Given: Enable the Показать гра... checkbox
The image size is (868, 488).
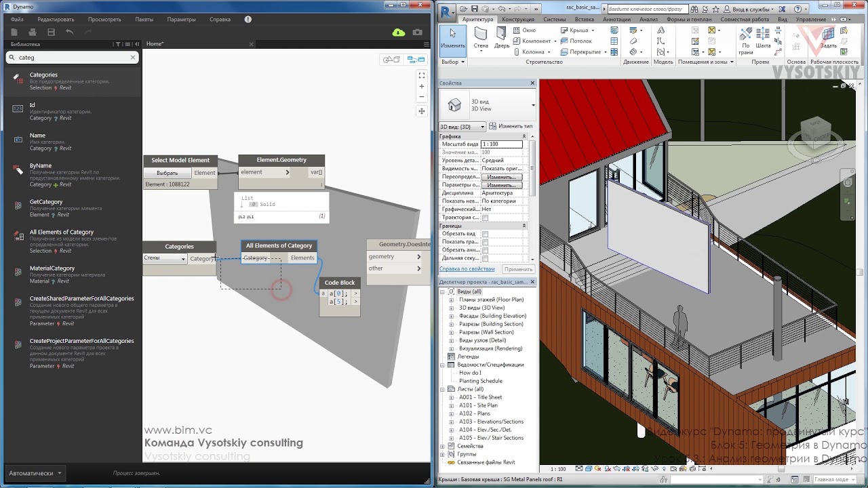Looking at the screenshot, I should tap(485, 242).
